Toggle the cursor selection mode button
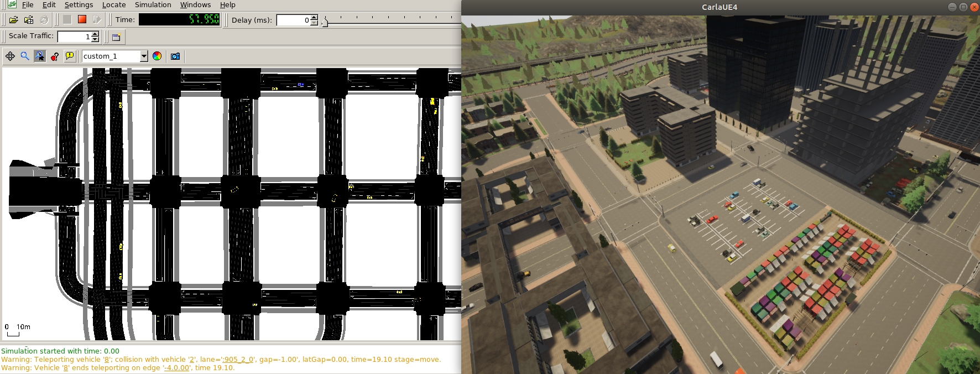Image resolution: width=980 pixels, height=374 pixels. tap(40, 56)
